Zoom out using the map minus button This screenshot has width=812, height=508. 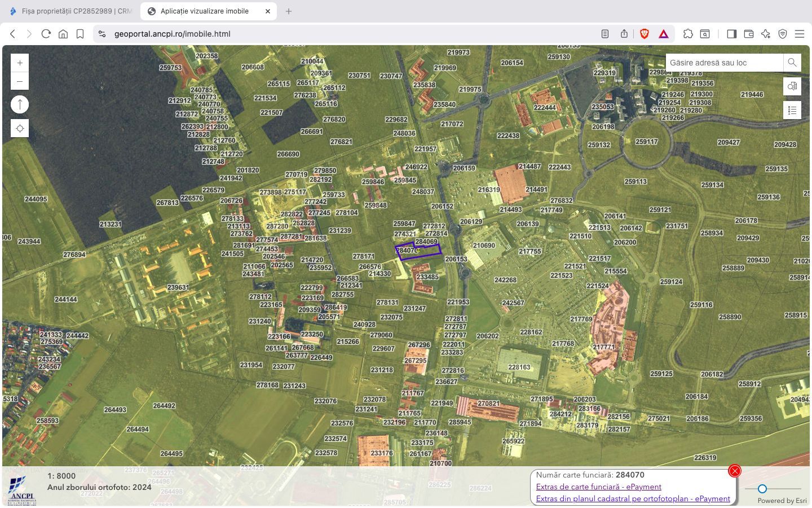pyautogui.click(x=20, y=81)
